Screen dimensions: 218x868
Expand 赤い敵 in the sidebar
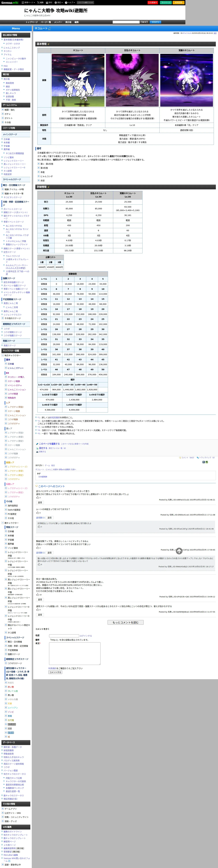pos(6,687)
